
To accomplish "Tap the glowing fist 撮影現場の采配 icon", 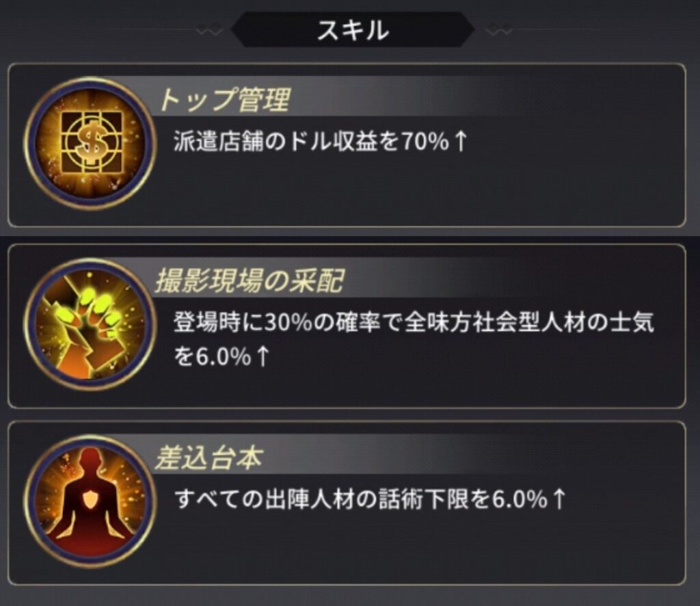I will [91, 325].
